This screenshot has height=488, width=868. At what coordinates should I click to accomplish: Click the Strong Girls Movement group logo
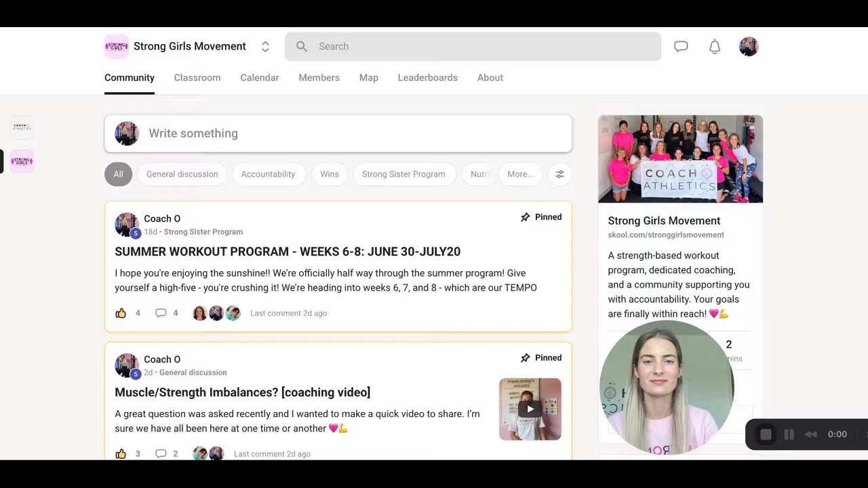click(117, 47)
